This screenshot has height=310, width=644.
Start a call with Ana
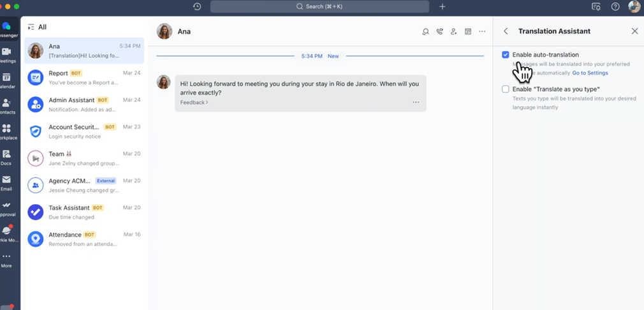point(439,31)
